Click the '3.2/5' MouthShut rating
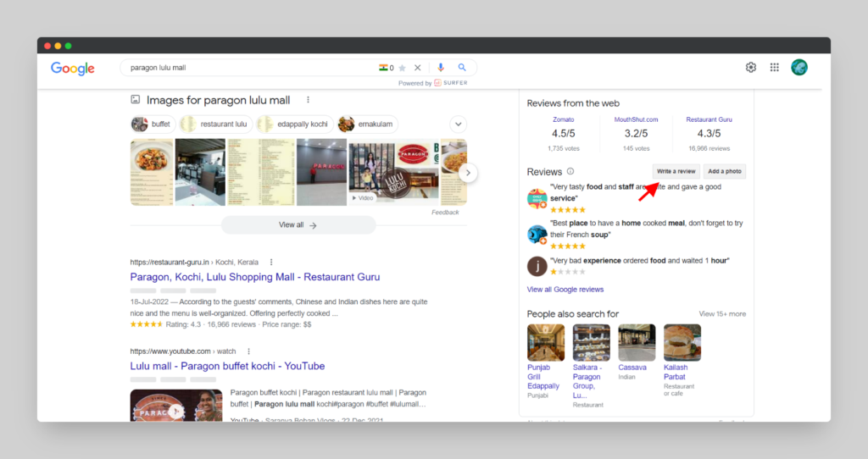Viewport: 868px width, 459px height. click(x=636, y=133)
